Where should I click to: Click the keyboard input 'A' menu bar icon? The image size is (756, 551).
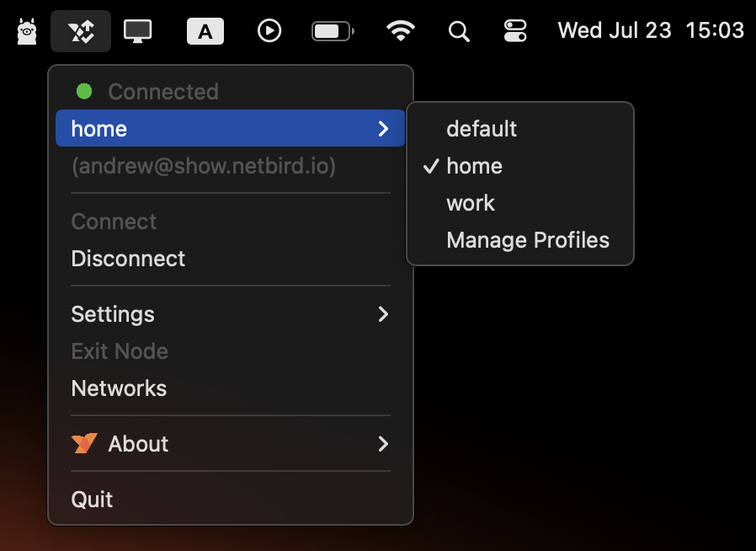[205, 30]
